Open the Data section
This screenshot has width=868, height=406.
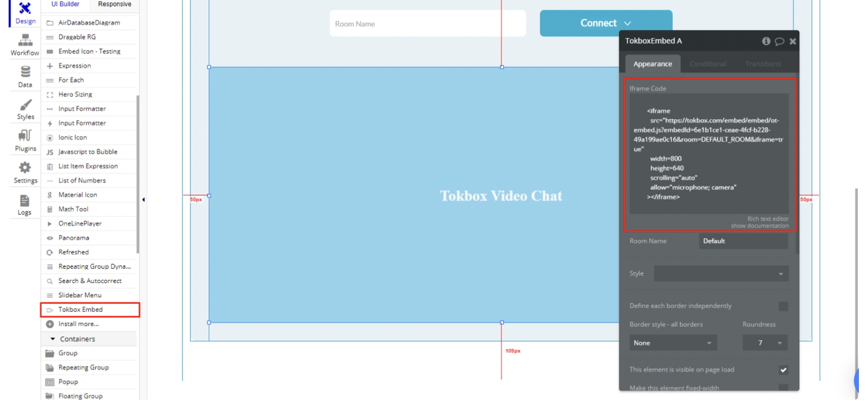(x=25, y=77)
